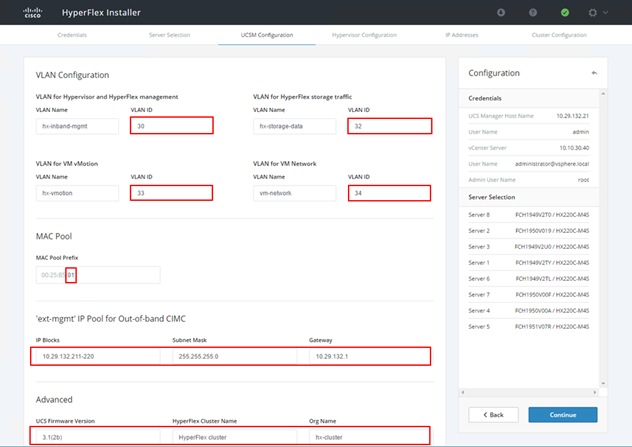
Task: Edit the VLAN ID field showing 33
Action: (171, 193)
